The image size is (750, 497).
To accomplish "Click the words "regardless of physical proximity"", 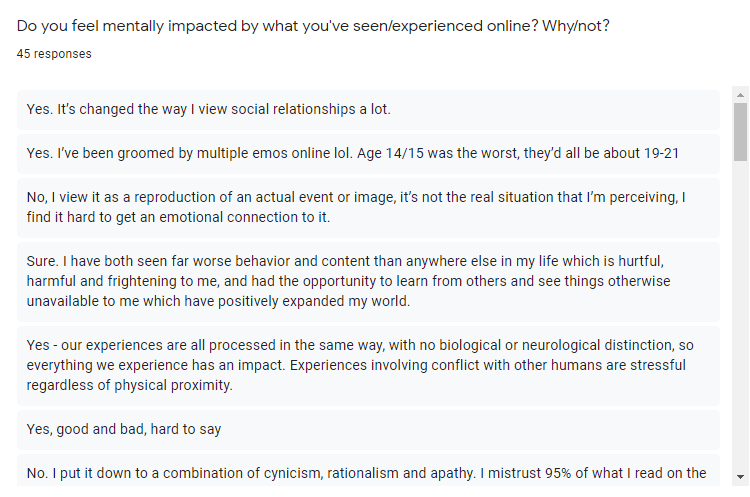I will (130, 385).
